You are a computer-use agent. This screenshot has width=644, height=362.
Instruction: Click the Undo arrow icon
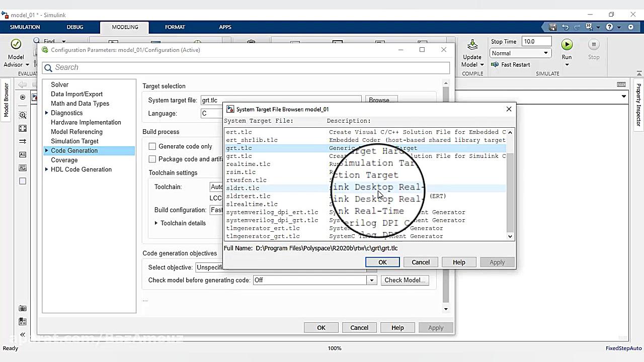coord(565,27)
